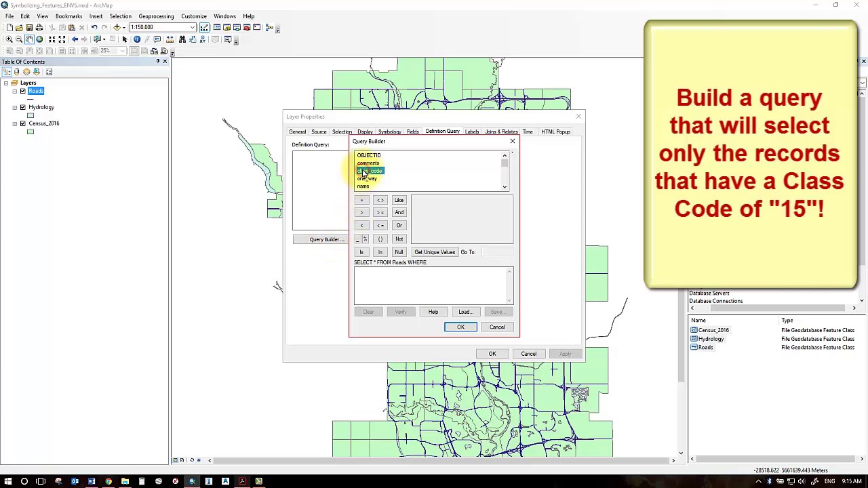868x488 pixels.
Task: Click Get Unique Values button
Action: tap(435, 252)
